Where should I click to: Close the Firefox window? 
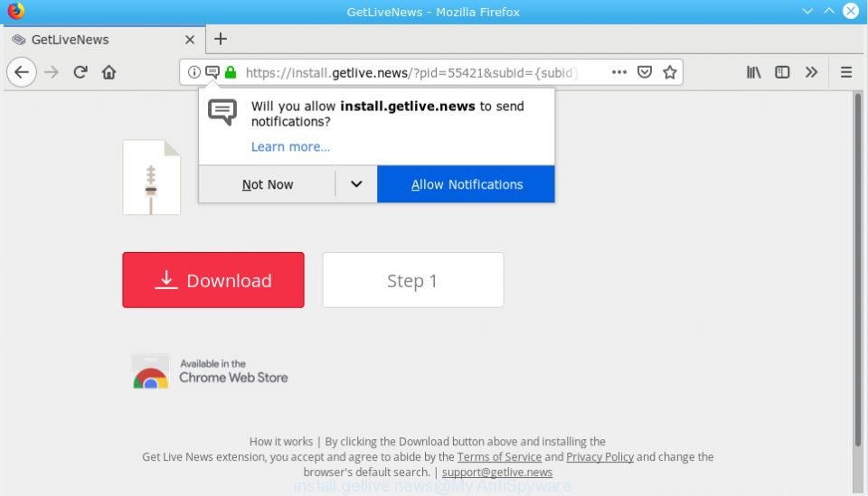point(851,11)
